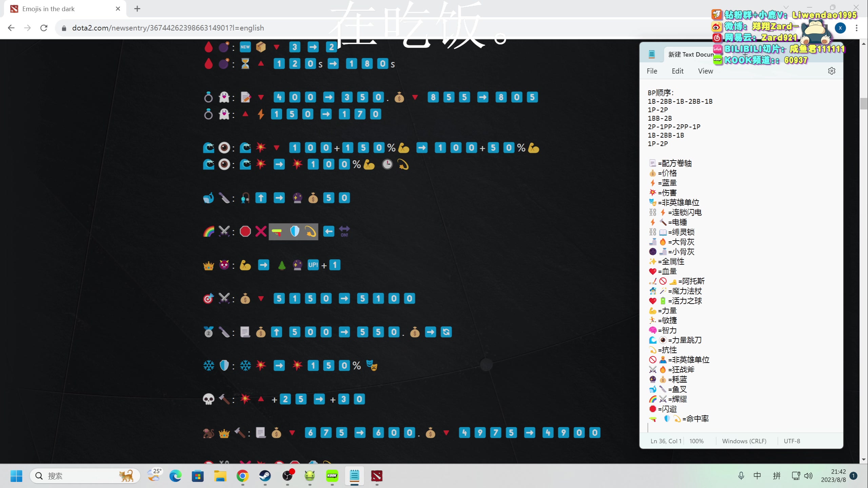Click the address bar URL

click(168, 28)
